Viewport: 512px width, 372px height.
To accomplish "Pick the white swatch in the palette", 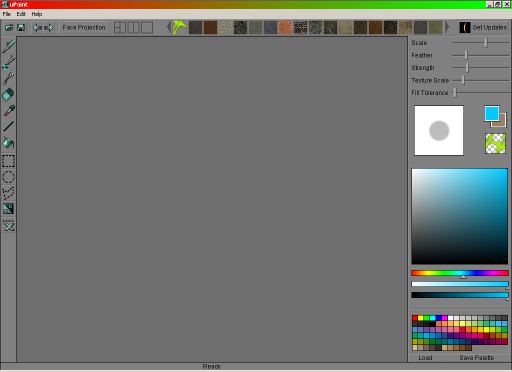I will pyautogui.click(x=451, y=318).
